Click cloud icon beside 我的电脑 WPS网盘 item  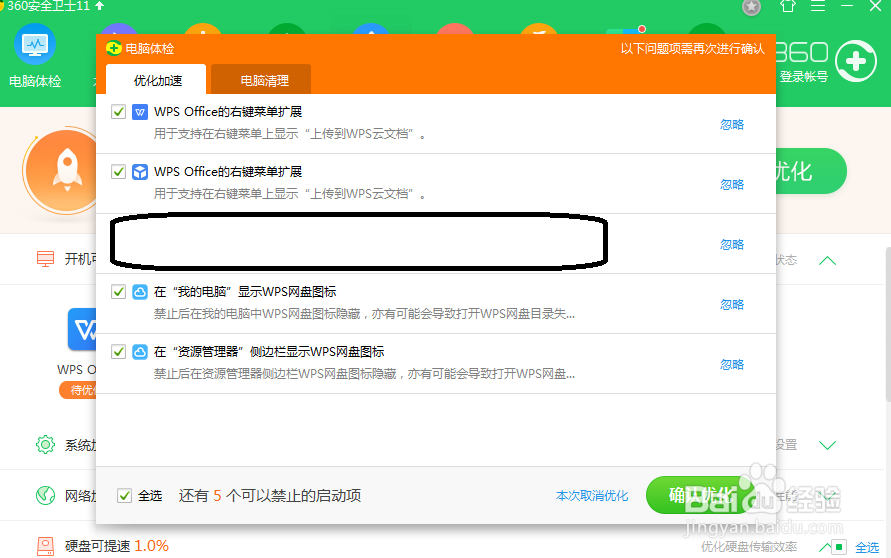140,292
